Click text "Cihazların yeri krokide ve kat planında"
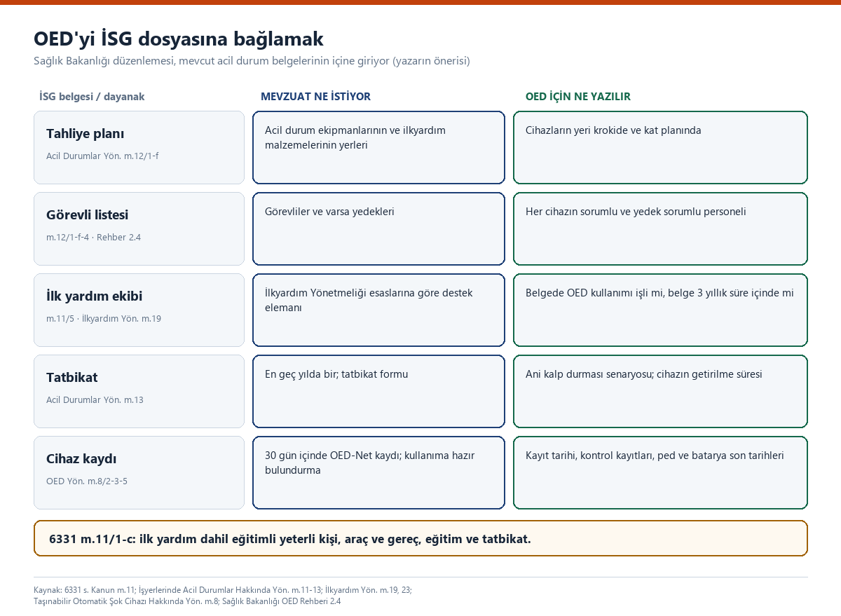 pyautogui.click(x=613, y=130)
